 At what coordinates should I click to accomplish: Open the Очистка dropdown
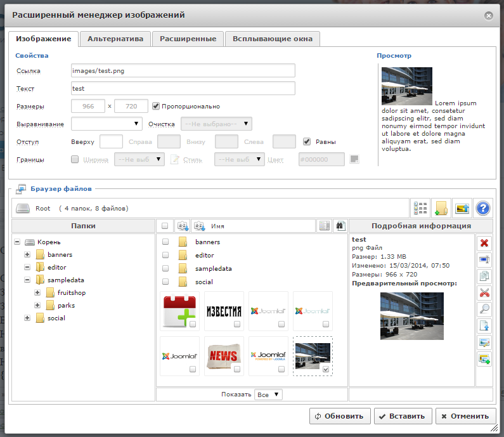[x=216, y=124]
